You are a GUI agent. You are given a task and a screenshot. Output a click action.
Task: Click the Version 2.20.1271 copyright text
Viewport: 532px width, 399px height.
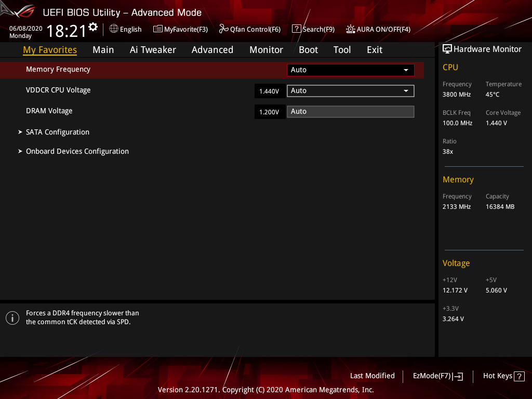pos(265,390)
